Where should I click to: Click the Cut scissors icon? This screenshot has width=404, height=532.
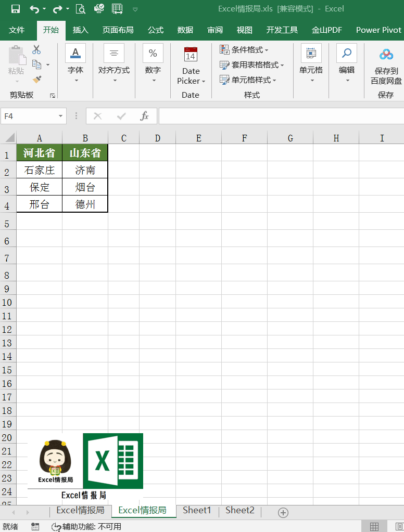tap(36, 50)
